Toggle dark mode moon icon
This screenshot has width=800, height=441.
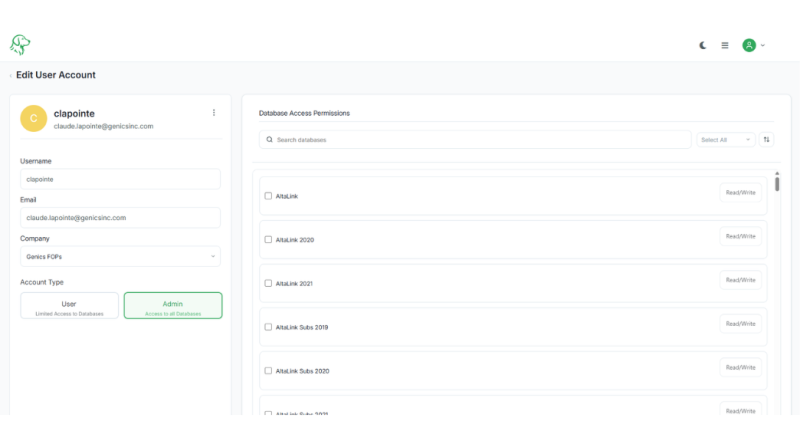pyautogui.click(x=703, y=45)
